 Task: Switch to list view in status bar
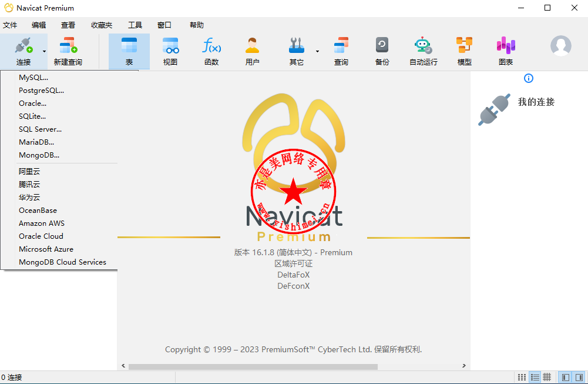click(535, 378)
